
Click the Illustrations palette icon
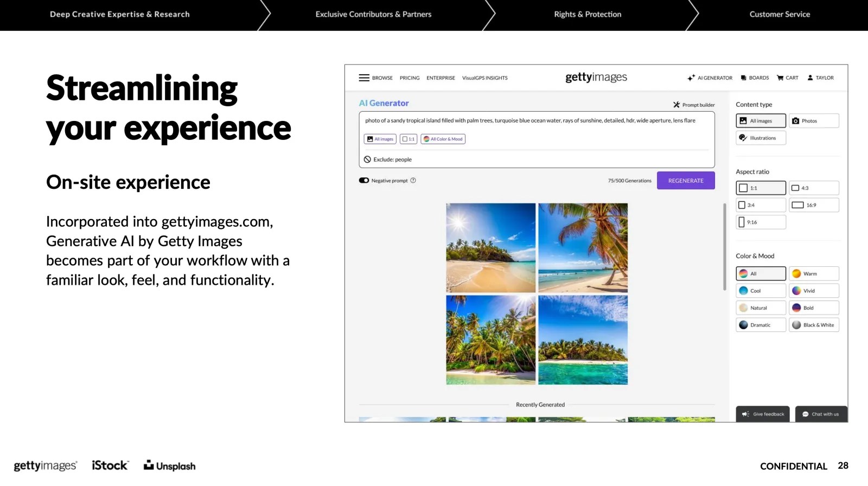click(743, 138)
